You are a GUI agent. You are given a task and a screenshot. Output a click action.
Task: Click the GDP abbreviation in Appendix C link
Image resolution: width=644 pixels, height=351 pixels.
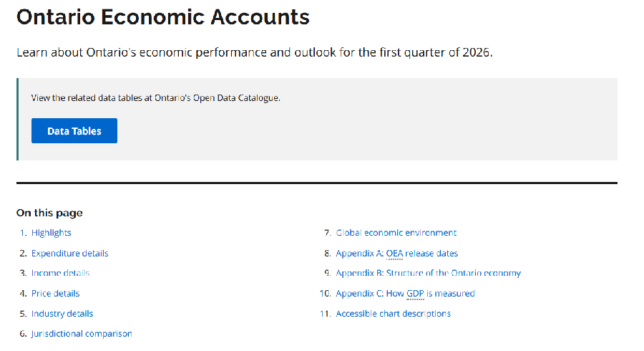[x=415, y=294]
